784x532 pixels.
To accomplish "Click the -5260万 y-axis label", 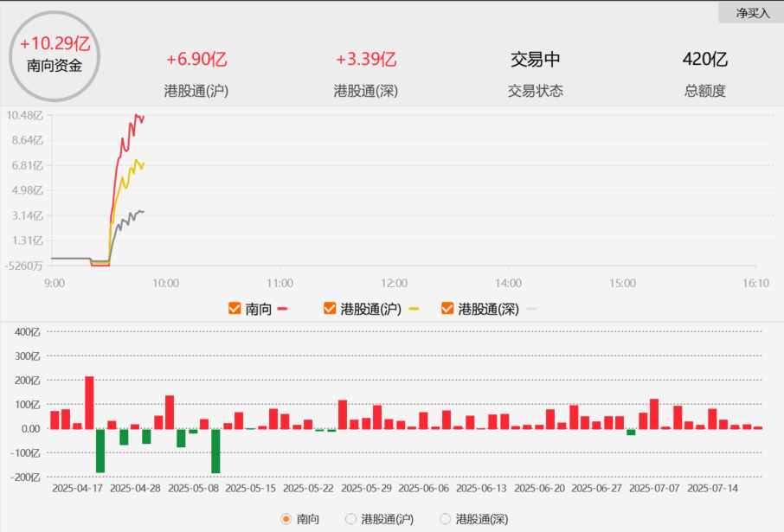I will coord(23,266).
